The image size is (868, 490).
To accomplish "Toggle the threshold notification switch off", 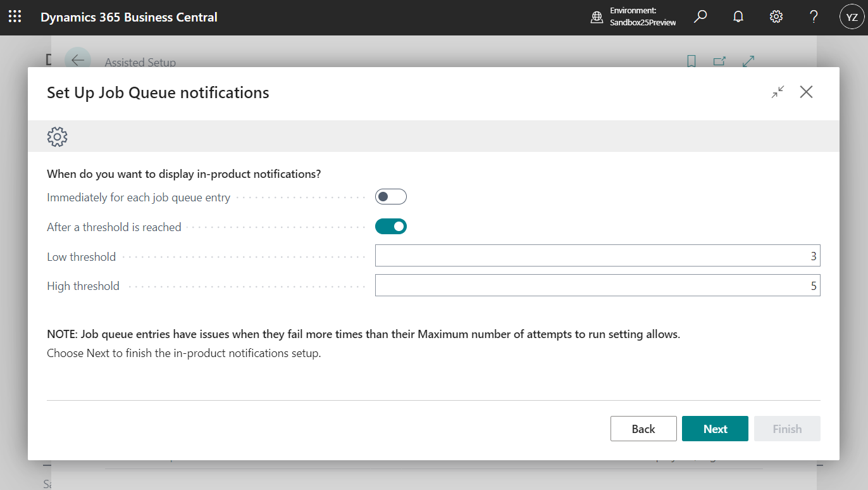I will 390,226.
